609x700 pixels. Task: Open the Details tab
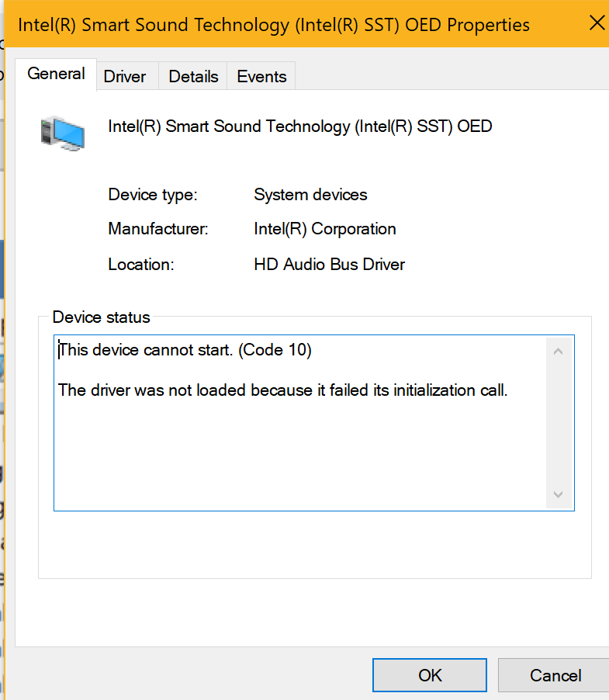(193, 76)
